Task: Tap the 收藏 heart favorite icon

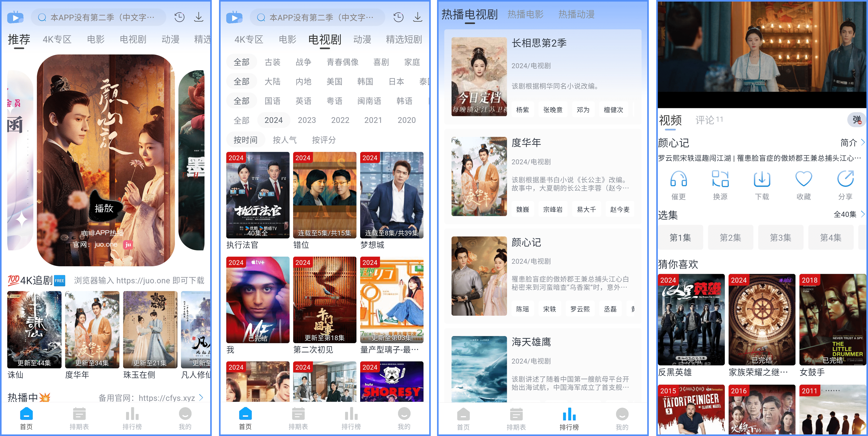Action: coord(804,179)
